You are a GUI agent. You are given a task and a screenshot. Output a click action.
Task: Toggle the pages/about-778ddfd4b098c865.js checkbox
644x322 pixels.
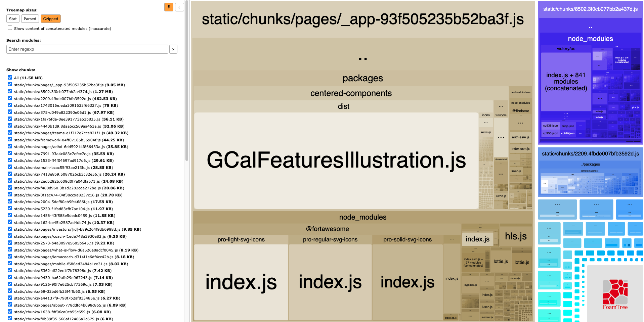tap(10, 305)
